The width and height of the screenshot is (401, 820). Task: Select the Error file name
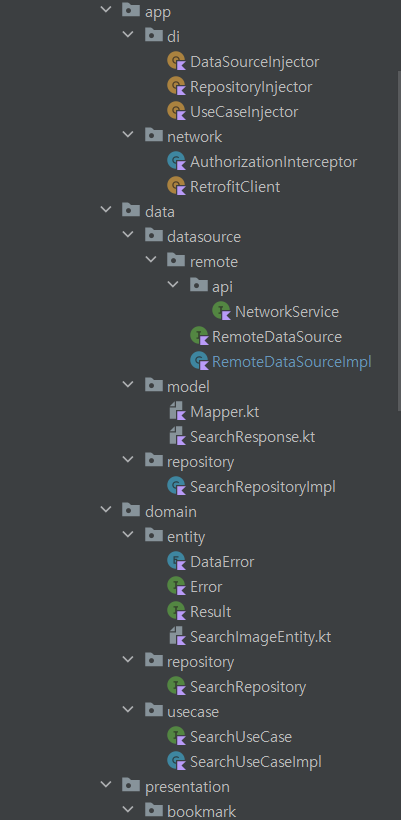point(206,587)
